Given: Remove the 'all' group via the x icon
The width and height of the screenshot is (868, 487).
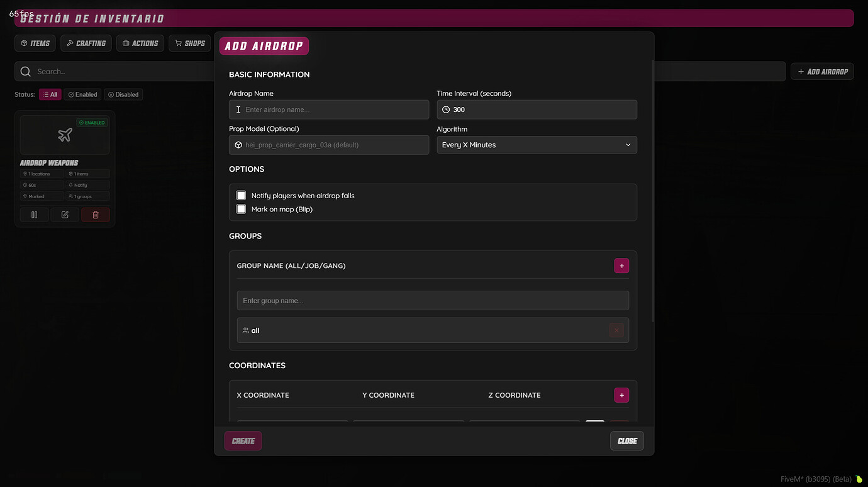Looking at the screenshot, I should [616, 330].
